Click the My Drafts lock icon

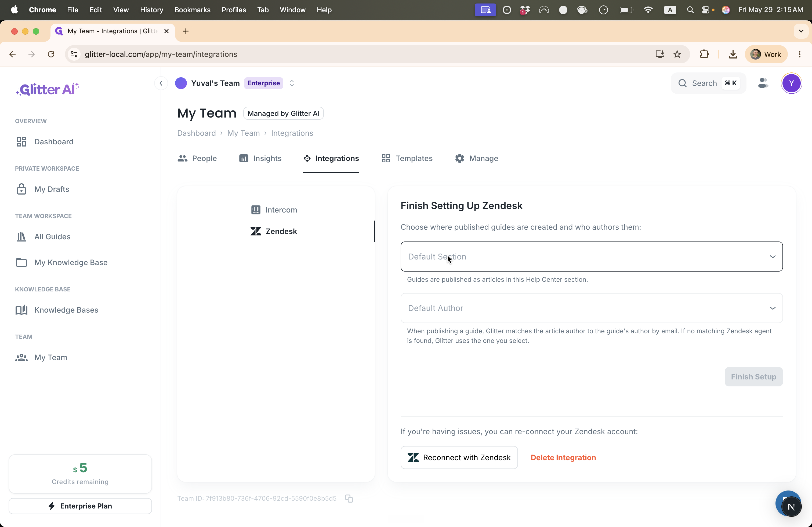(x=21, y=189)
